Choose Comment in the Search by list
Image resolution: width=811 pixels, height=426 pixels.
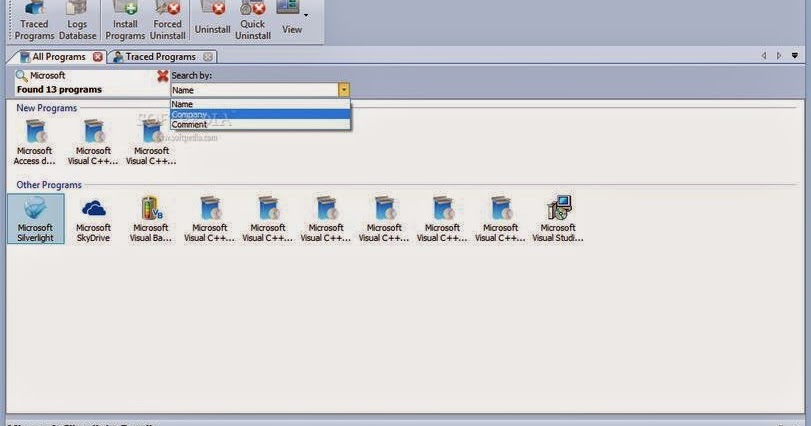(260, 125)
